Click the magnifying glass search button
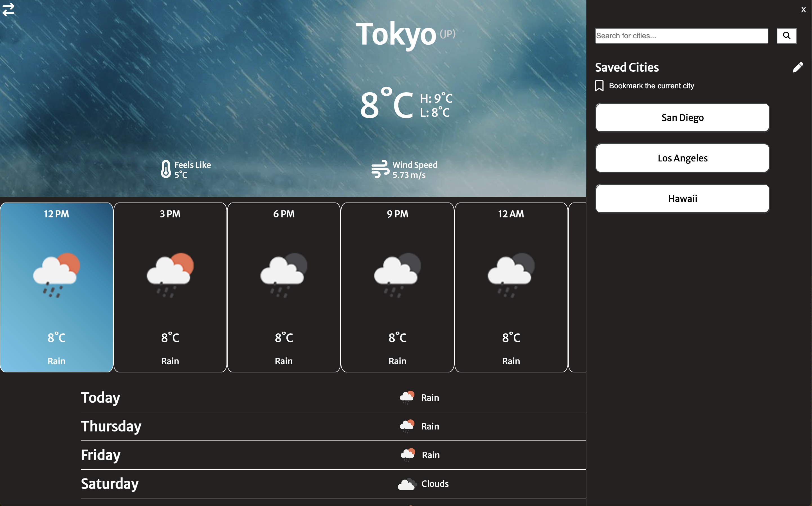This screenshot has height=506, width=812. pos(786,35)
